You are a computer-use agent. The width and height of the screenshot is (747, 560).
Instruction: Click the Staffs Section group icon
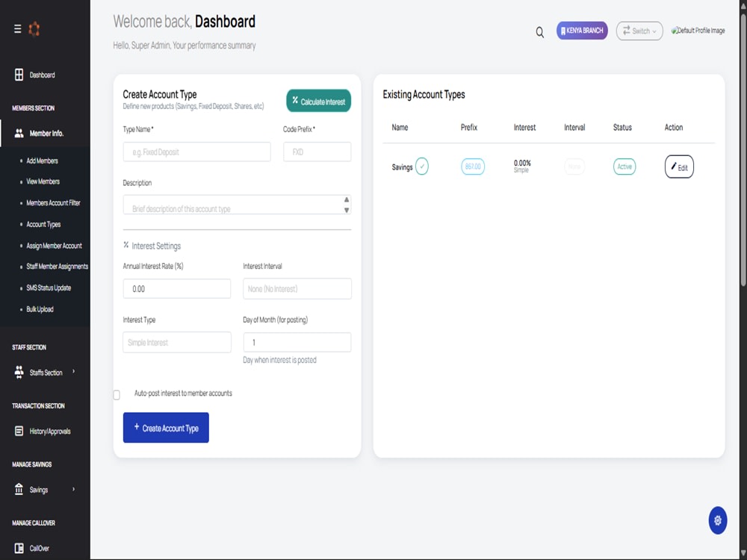point(19,373)
